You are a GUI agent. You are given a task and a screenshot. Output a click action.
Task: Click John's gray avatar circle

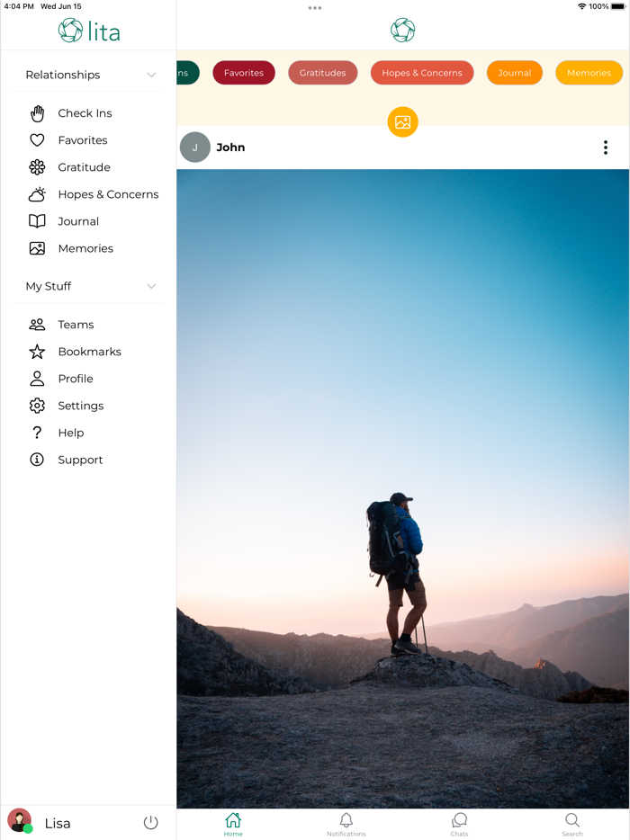194,147
